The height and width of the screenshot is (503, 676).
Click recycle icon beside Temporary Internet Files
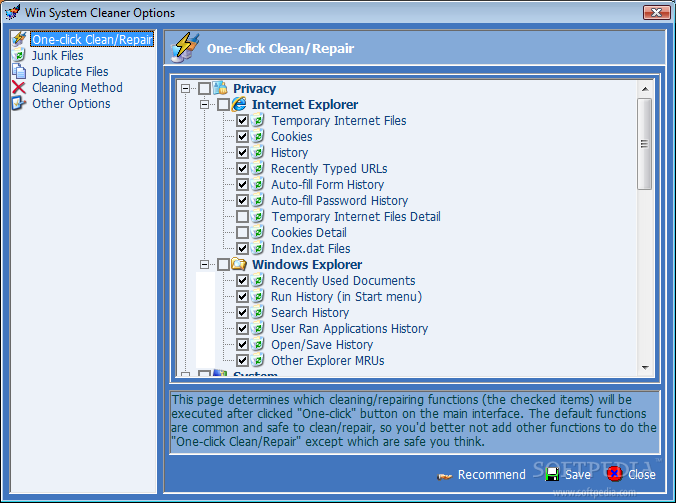257,120
